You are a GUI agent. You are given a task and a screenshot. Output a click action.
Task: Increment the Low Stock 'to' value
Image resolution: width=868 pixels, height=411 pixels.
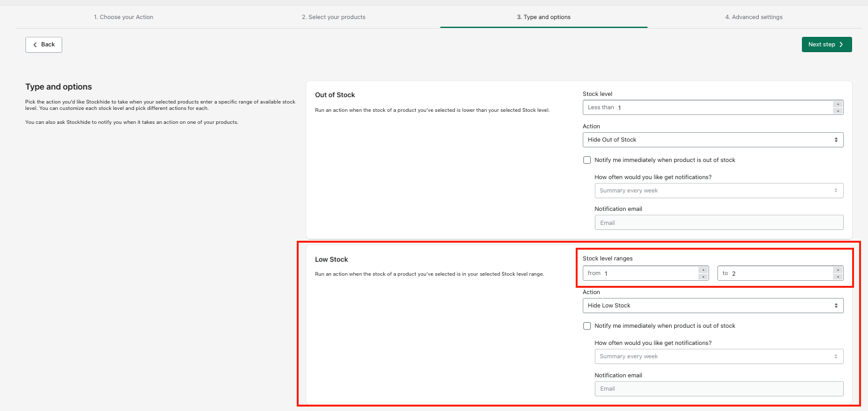coord(838,270)
